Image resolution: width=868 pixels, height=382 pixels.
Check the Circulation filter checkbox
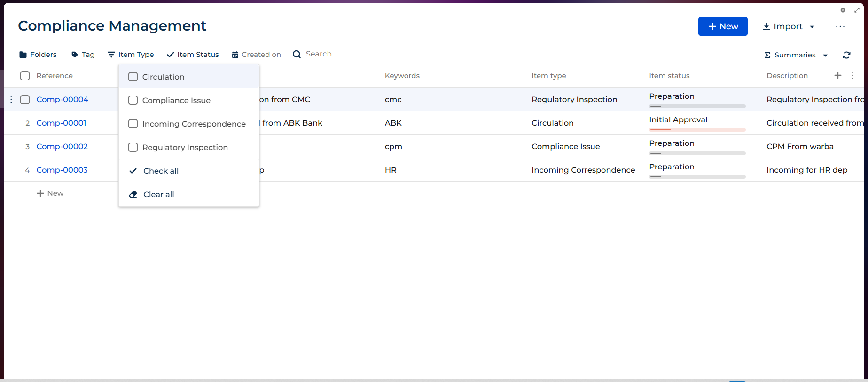[133, 77]
